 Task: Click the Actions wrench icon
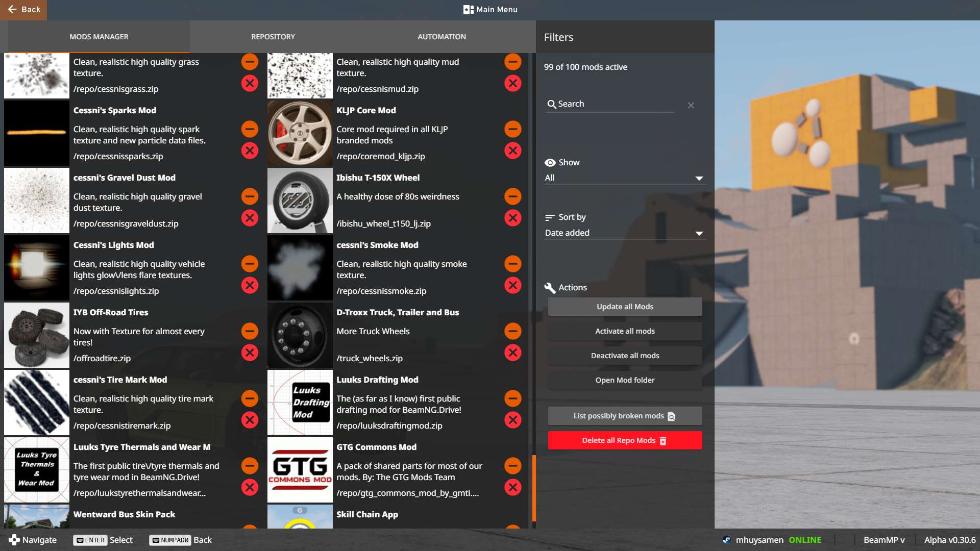point(550,288)
